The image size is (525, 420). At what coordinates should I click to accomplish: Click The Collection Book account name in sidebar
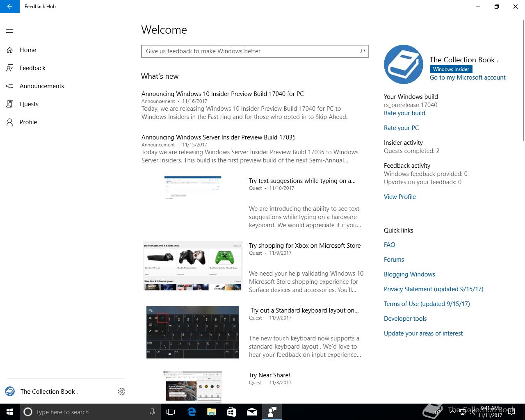49,392
